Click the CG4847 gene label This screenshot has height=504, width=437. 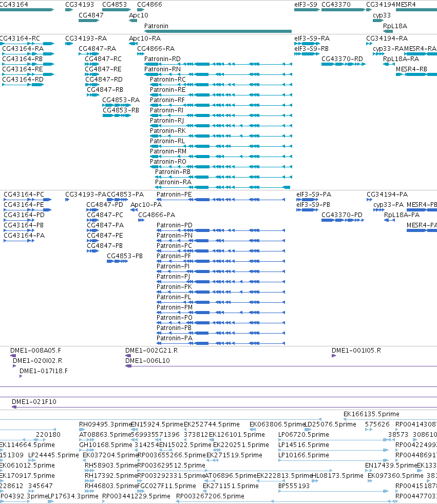coord(91,15)
